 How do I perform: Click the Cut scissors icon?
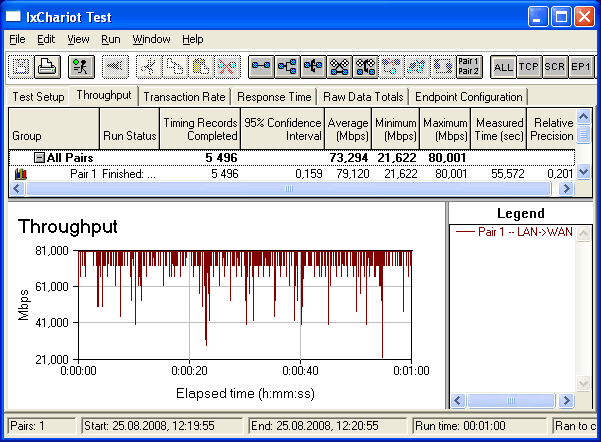(x=149, y=67)
